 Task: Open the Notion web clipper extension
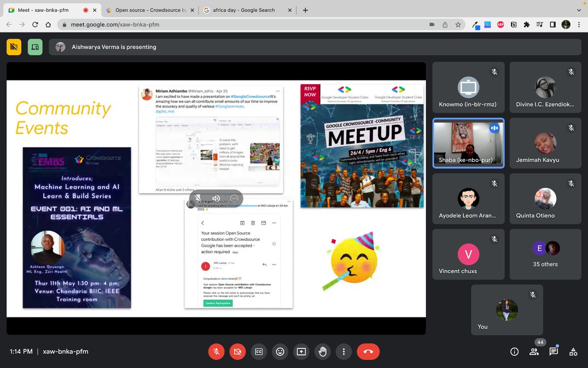tap(514, 25)
